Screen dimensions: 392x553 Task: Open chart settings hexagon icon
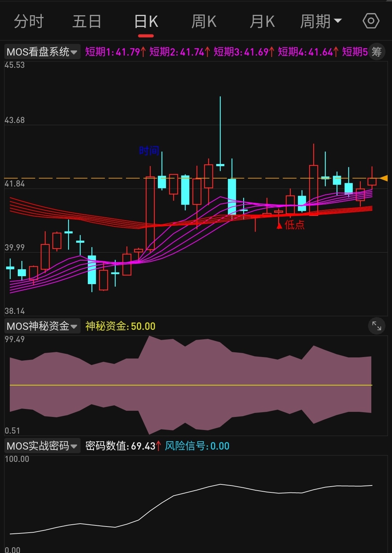click(x=371, y=21)
